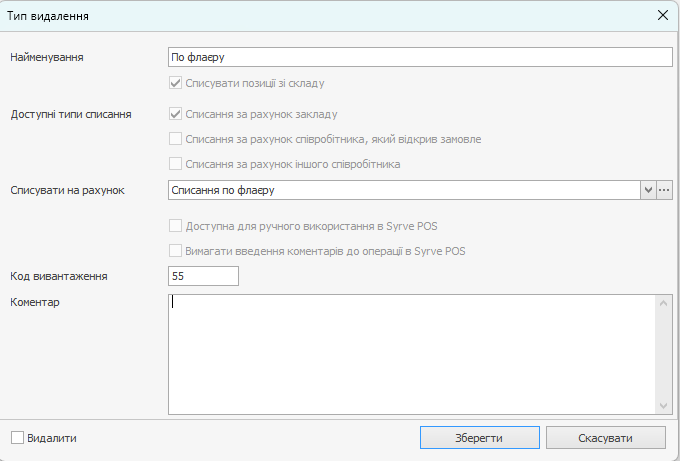
Task: Cancel with the Скасувати button
Action: 605,438
